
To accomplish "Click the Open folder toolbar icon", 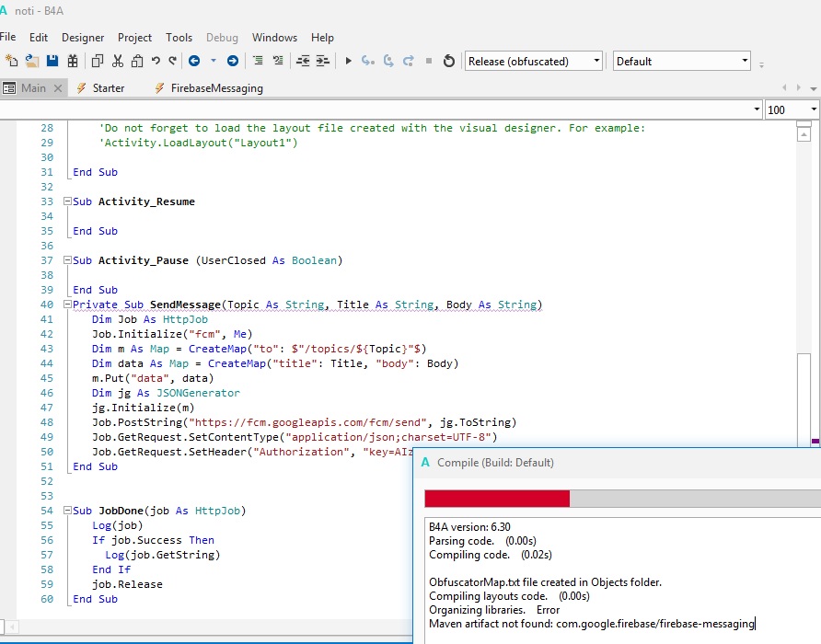I will 32,61.
